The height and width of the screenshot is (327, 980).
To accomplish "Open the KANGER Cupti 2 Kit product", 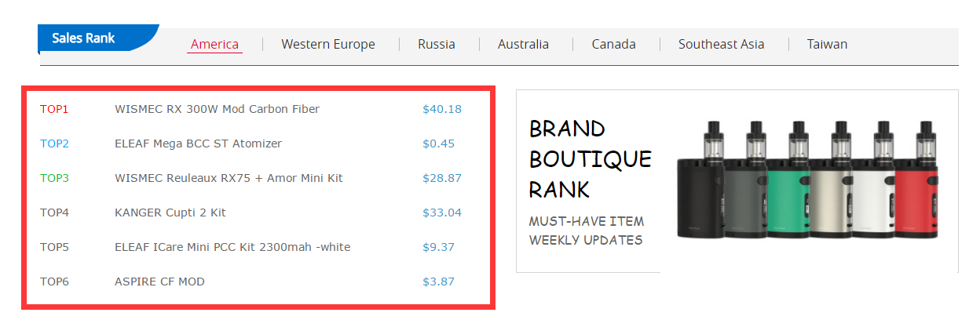I will 170,213.
